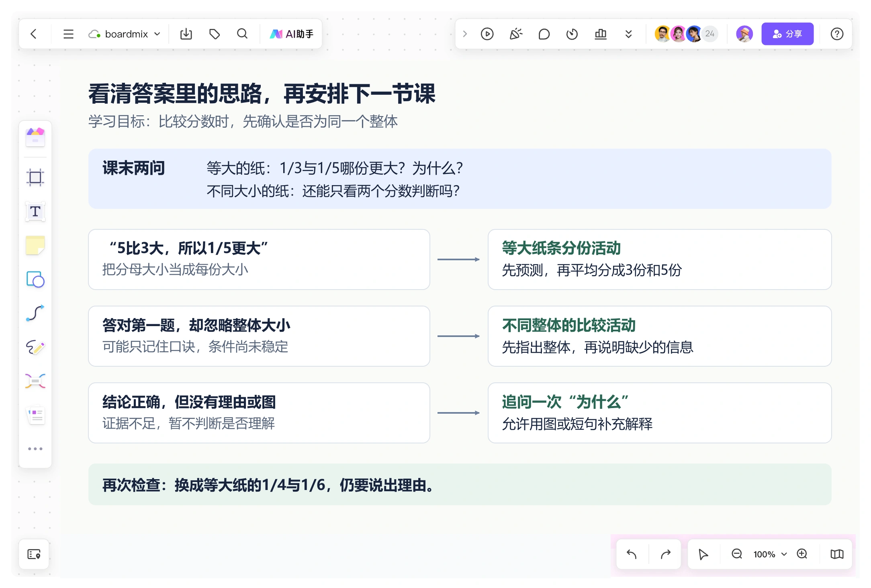Select the 学习目标 subtitle text
This screenshot has height=588, width=871.
pyautogui.click(x=243, y=121)
